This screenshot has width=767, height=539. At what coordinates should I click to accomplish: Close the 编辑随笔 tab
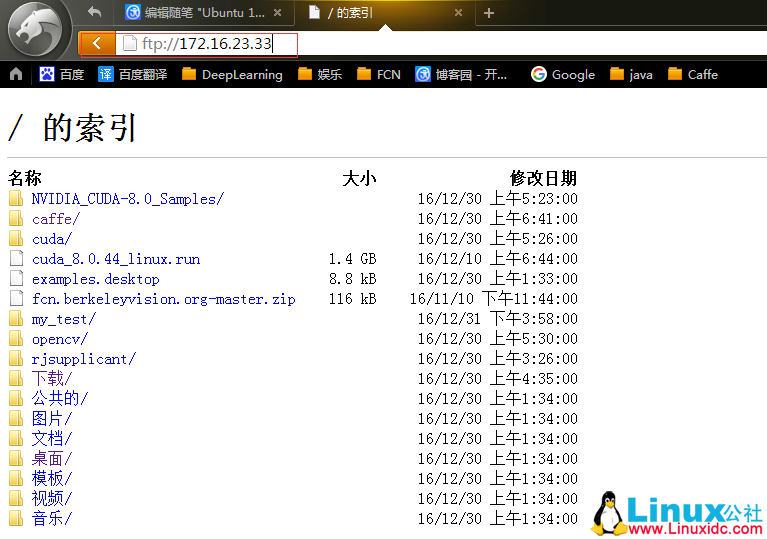[x=277, y=13]
